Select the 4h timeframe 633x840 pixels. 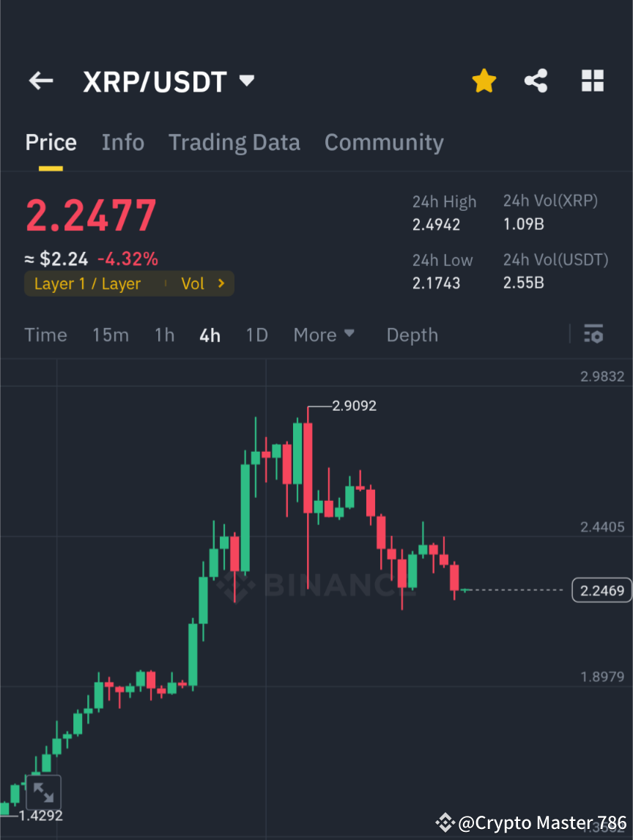pos(210,335)
